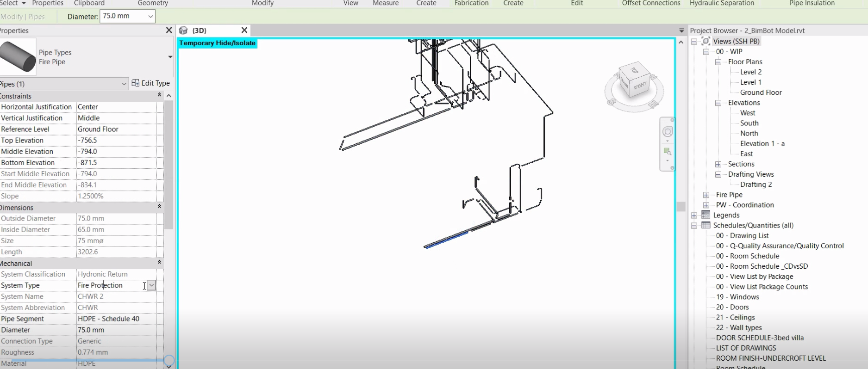Screen dimensions: 868x369
Task: Open the Level 2 floor plan
Action: point(750,72)
